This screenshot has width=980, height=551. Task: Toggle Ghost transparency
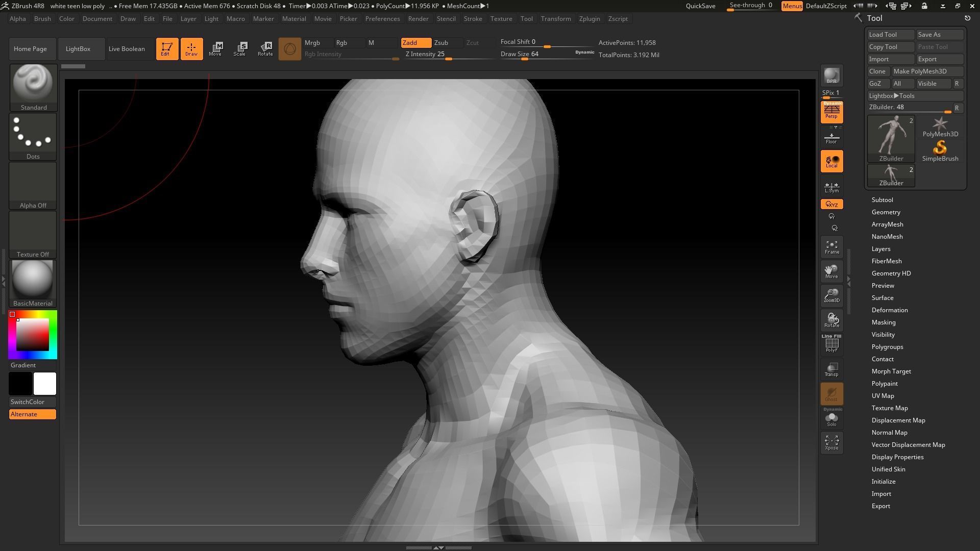(831, 394)
